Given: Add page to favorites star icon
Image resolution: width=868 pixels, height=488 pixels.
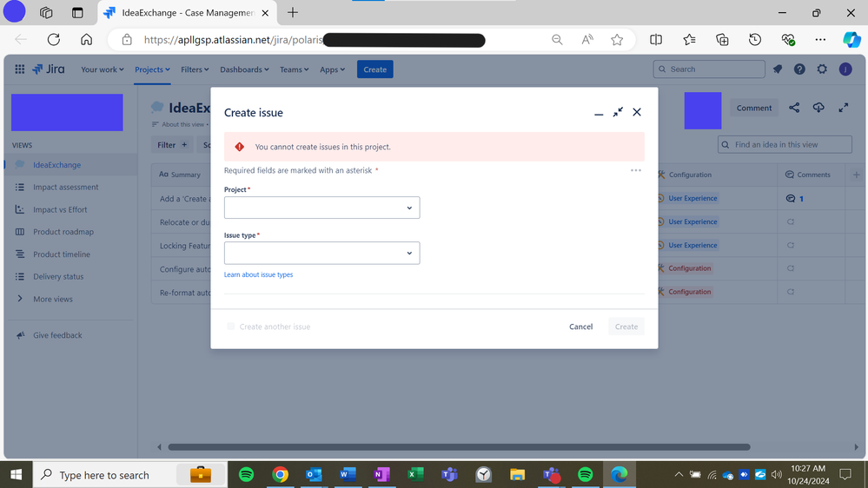Looking at the screenshot, I should click(x=617, y=40).
